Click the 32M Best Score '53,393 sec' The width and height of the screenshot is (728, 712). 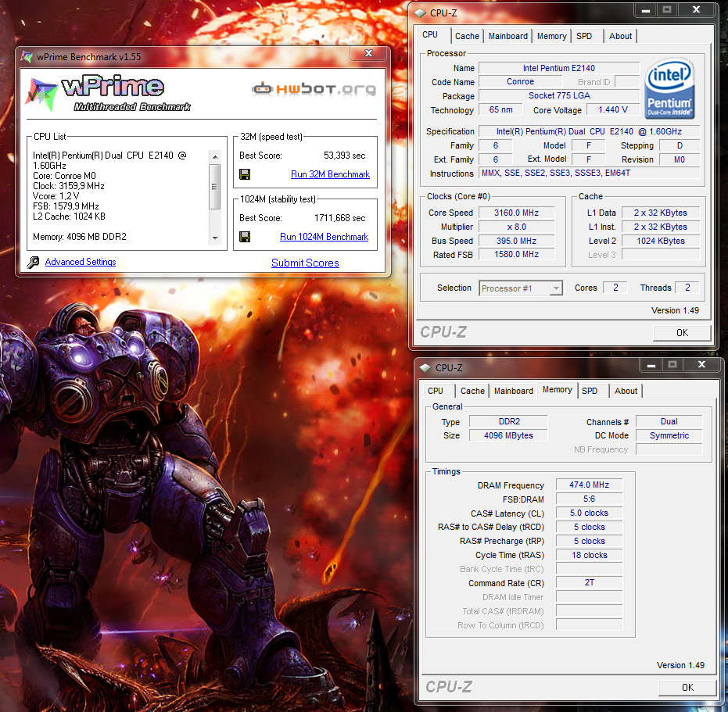coord(345,156)
